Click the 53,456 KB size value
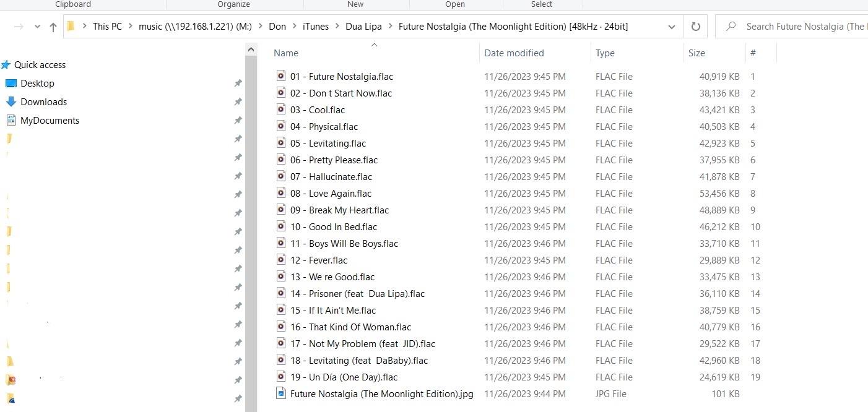 point(719,194)
